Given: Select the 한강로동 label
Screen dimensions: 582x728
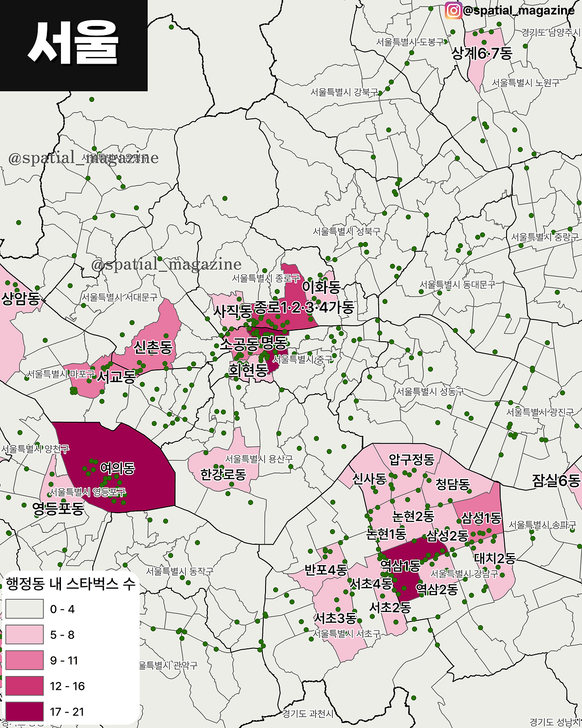Looking at the screenshot, I should pyautogui.click(x=223, y=475).
